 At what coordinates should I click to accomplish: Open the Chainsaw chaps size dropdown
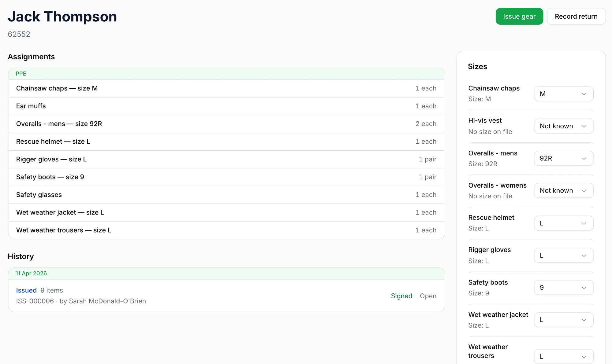[x=564, y=94]
